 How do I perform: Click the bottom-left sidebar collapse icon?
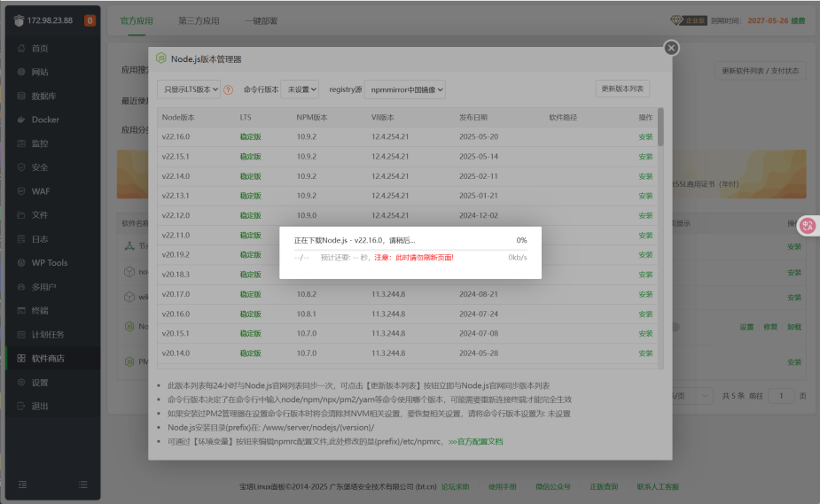[22, 485]
